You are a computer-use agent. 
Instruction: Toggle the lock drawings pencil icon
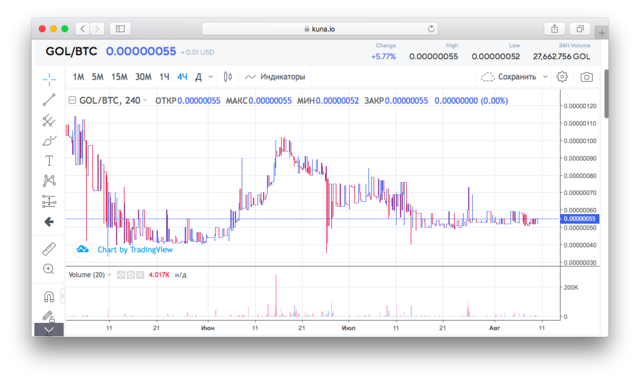coord(49,316)
